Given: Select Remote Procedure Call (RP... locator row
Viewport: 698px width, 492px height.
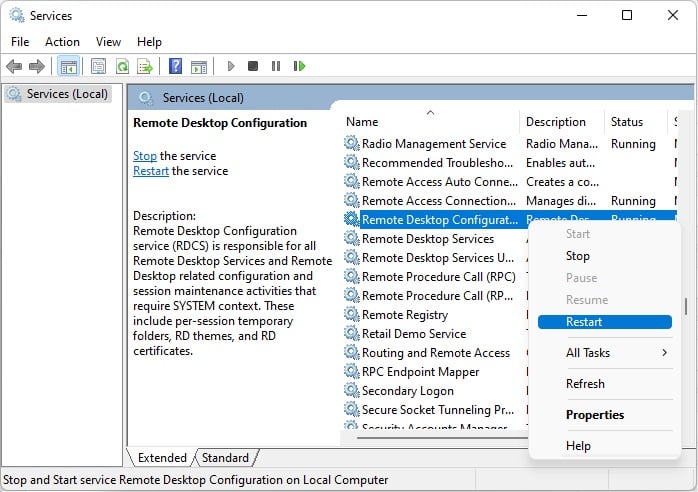Looking at the screenshot, I should (435, 296).
